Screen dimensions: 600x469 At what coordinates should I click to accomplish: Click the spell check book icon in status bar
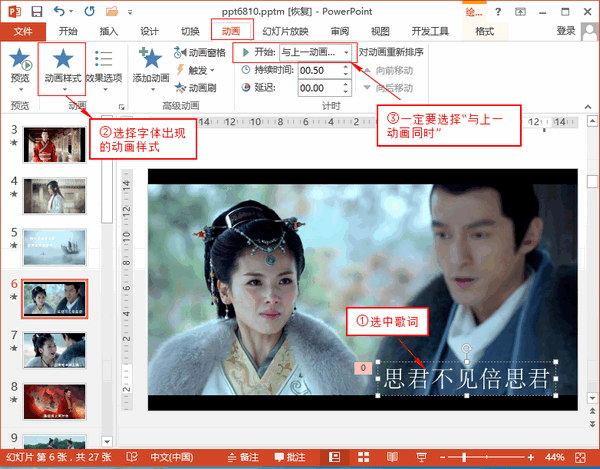pyautogui.click(x=132, y=457)
